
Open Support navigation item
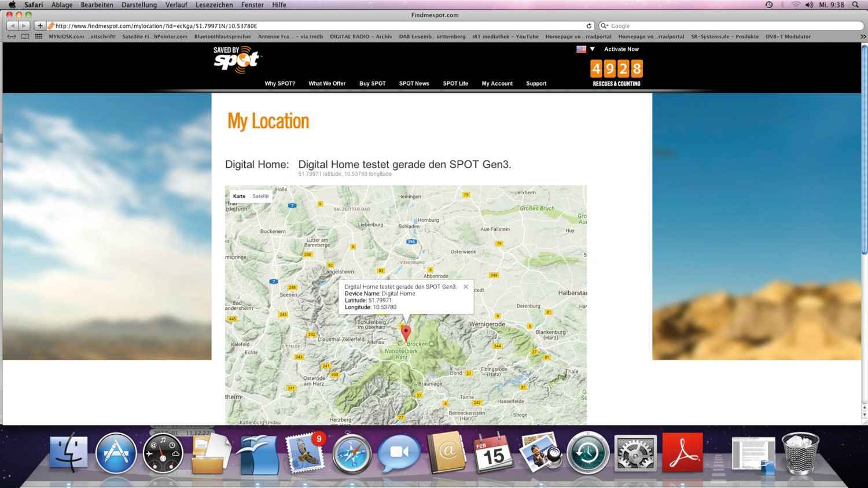[x=536, y=83]
